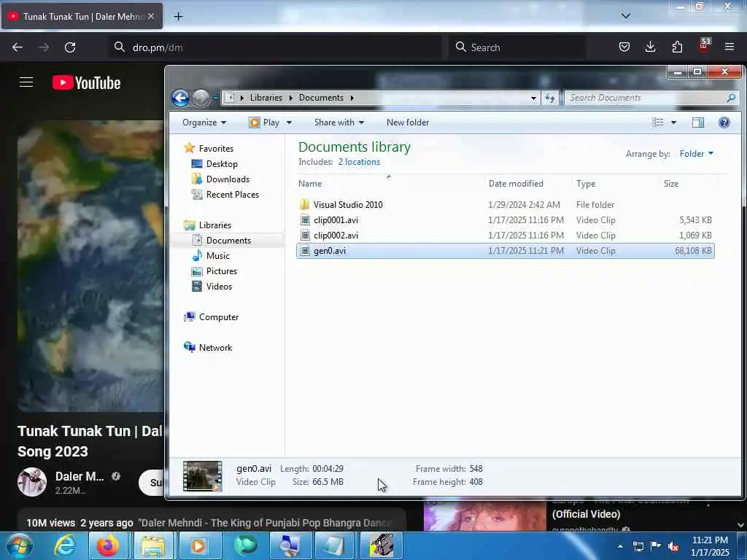
Task: Open address bar history dropdown arrow
Action: click(x=533, y=98)
